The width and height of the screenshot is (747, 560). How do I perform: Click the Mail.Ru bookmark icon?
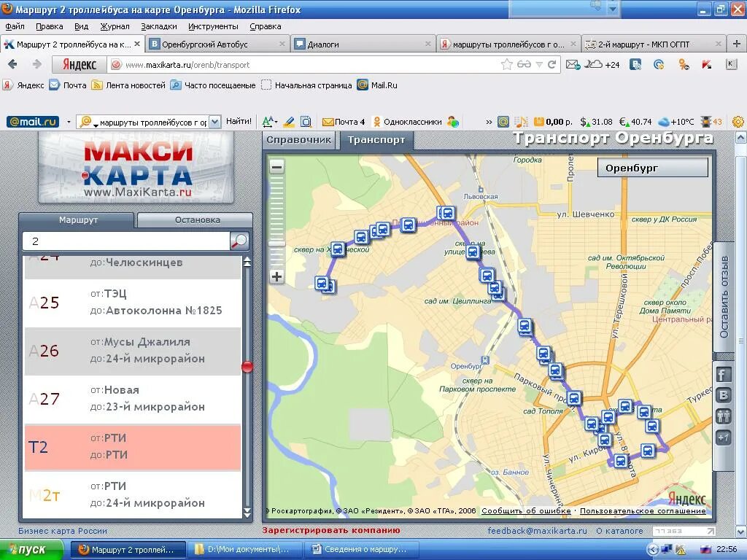363,85
